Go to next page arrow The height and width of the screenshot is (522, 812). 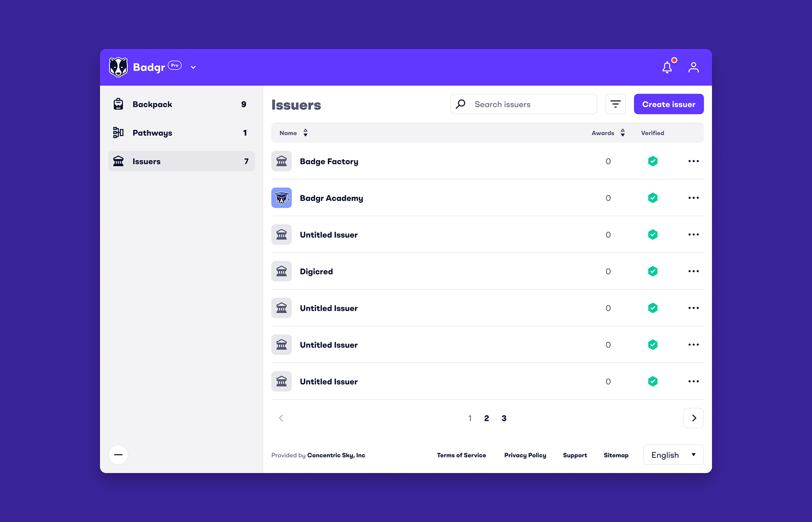click(693, 418)
